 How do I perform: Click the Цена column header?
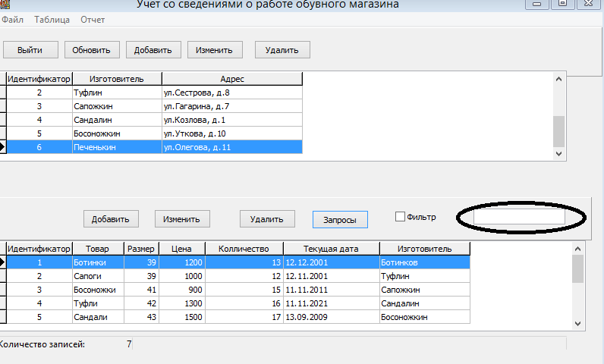182,249
